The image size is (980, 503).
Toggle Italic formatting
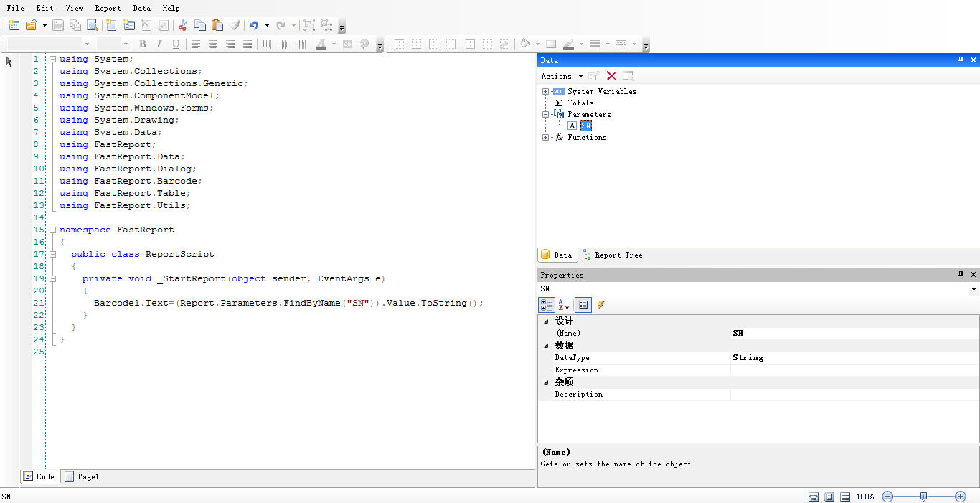(x=159, y=44)
